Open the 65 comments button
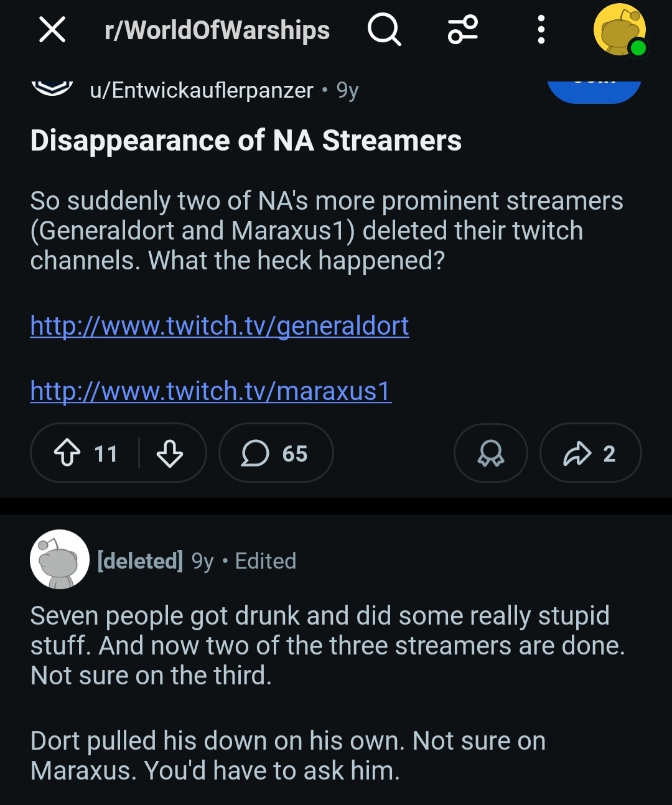 276,453
